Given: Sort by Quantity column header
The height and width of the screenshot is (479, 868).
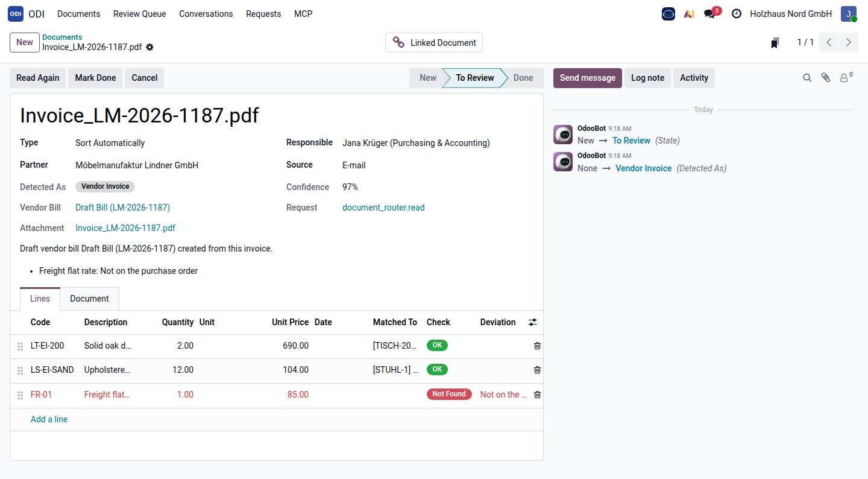Looking at the screenshot, I should point(178,322).
